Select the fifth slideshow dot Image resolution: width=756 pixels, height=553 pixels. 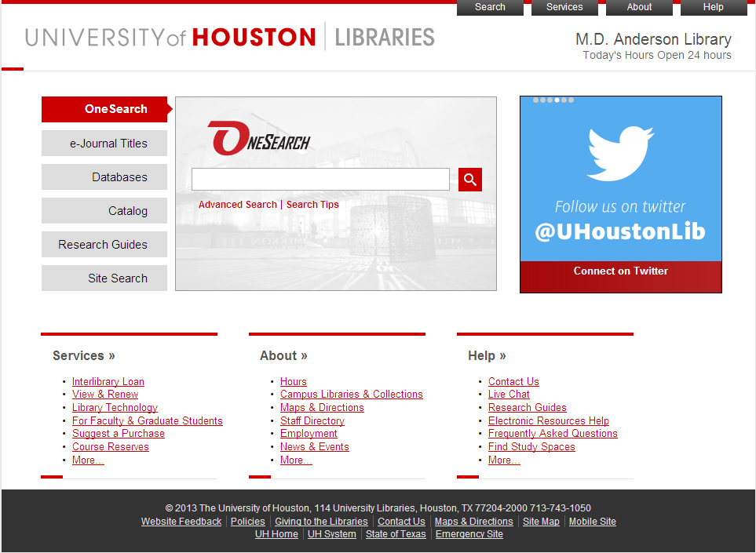click(564, 100)
